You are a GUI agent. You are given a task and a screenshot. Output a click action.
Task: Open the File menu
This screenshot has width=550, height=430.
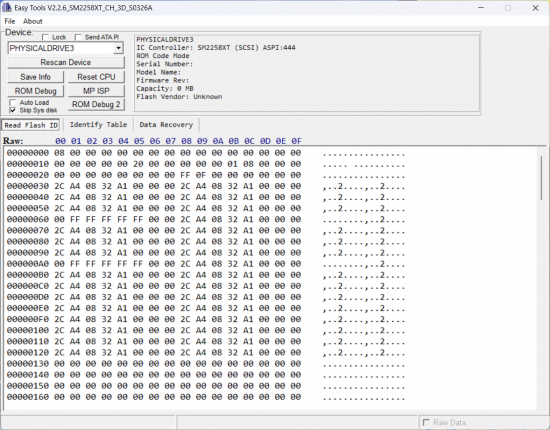(x=10, y=21)
